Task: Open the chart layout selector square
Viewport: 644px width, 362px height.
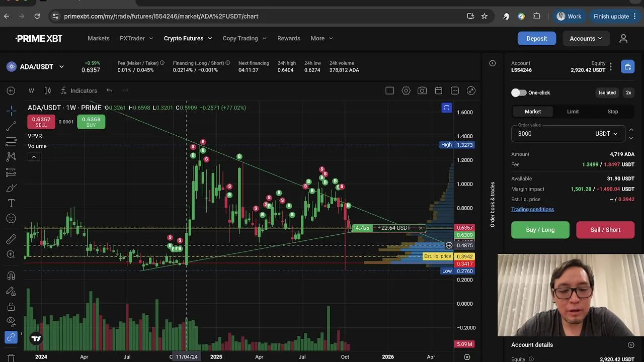Action: pos(389,91)
